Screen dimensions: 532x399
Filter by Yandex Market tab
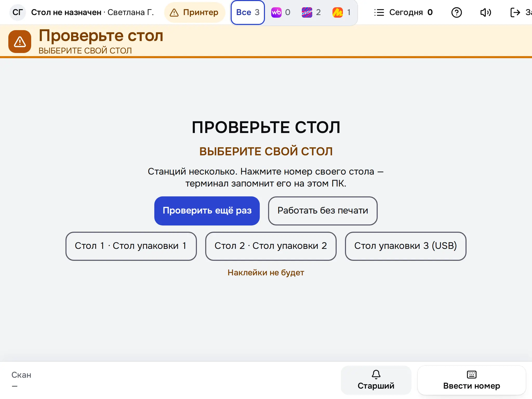(342, 12)
